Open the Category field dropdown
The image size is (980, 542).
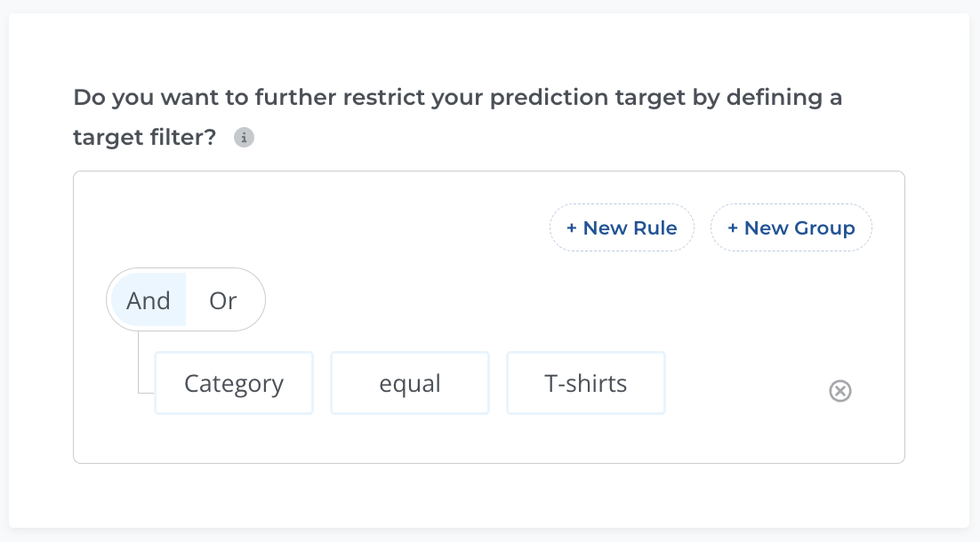pos(234,383)
